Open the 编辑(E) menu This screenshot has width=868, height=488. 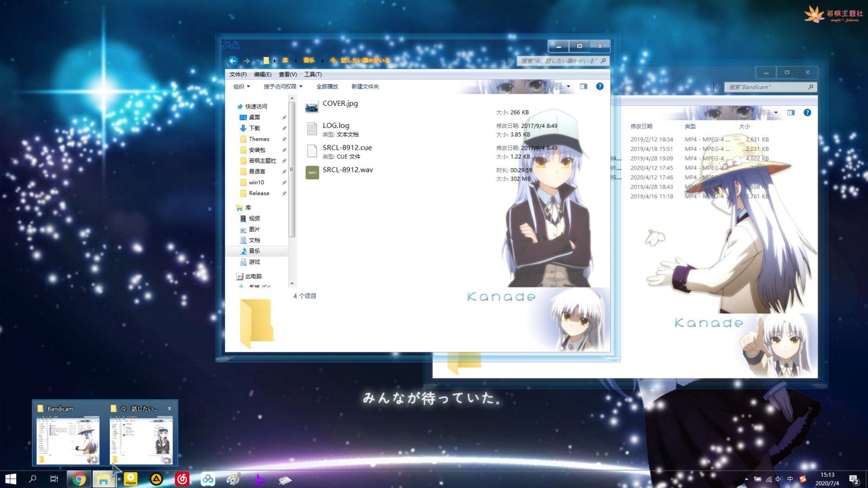(263, 74)
